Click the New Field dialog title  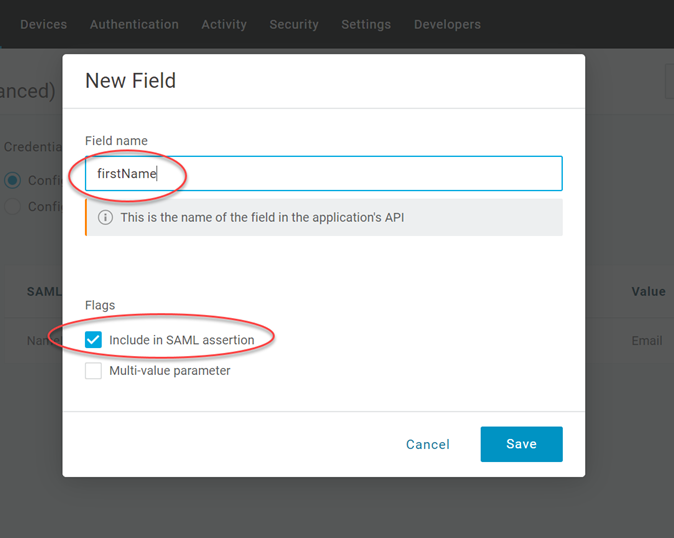tap(130, 81)
